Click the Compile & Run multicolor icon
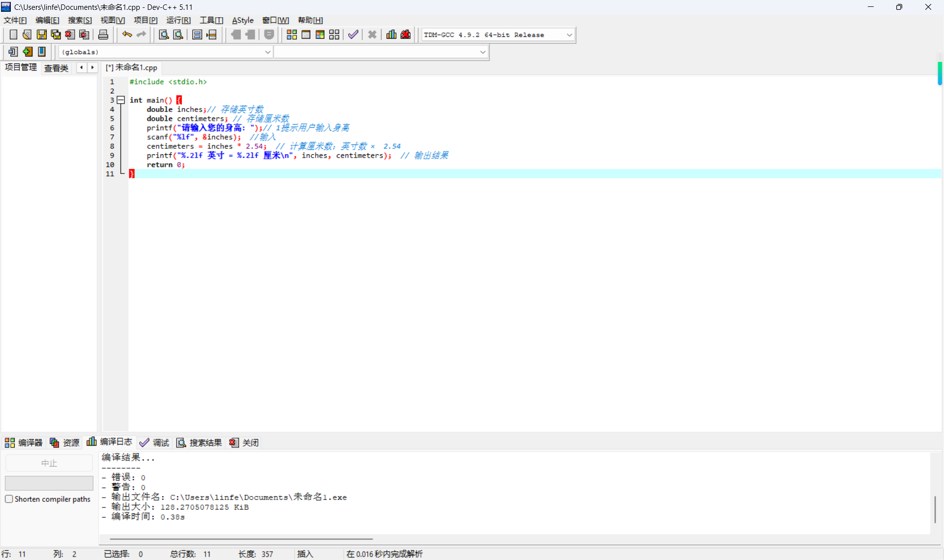The height and width of the screenshot is (560, 944). (320, 34)
